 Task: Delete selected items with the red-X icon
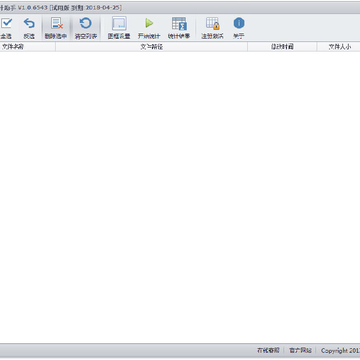click(x=56, y=23)
